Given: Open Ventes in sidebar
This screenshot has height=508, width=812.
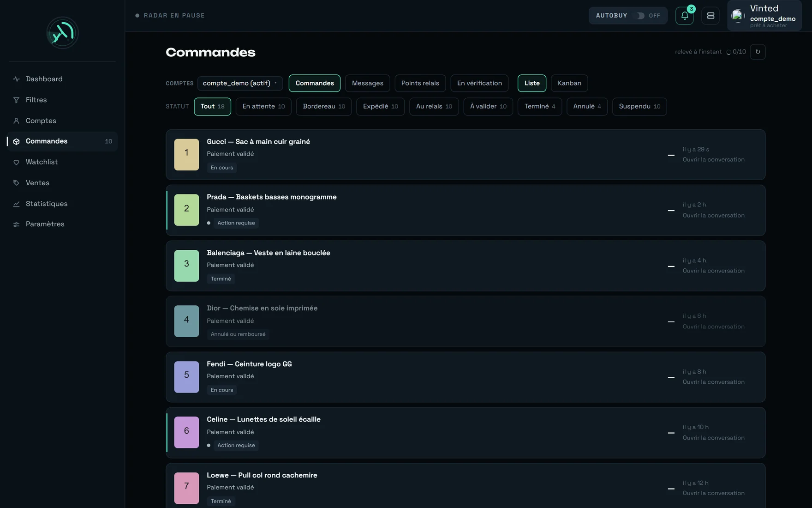Looking at the screenshot, I should pos(62,183).
